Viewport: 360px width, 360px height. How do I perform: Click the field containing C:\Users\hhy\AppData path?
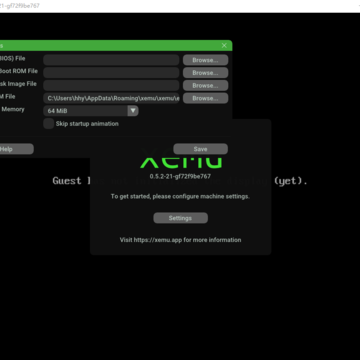click(x=111, y=98)
